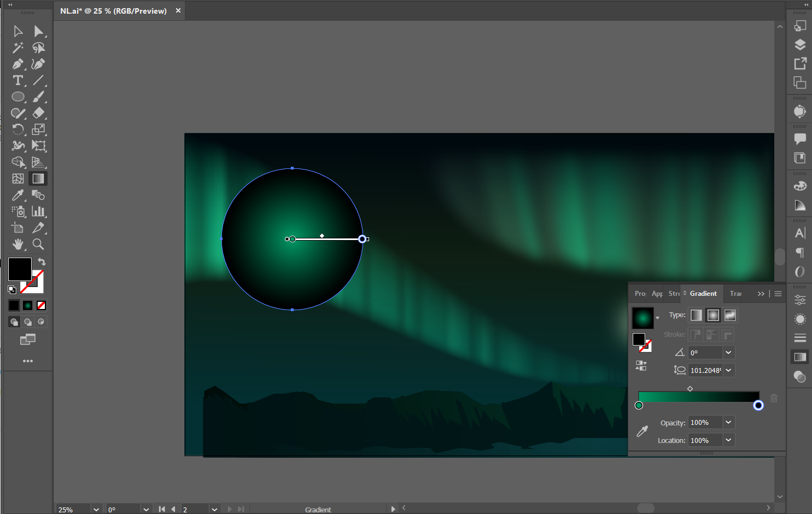Open the gradient Opacity dropdown
The height and width of the screenshot is (514, 812).
(728, 422)
